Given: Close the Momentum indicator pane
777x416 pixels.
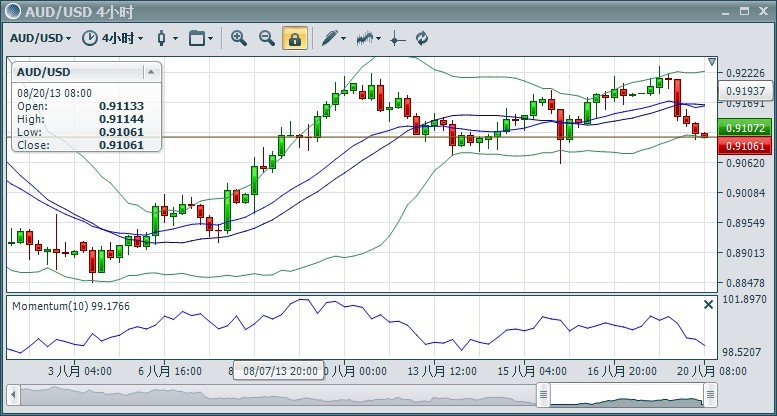Looking at the screenshot, I should click(709, 304).
